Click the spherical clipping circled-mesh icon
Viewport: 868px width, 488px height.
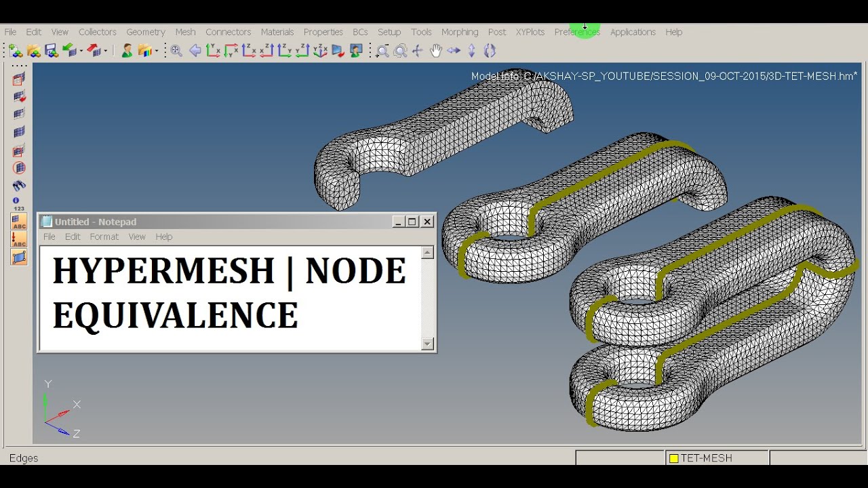pyautogui.click(x=19, y=168)
